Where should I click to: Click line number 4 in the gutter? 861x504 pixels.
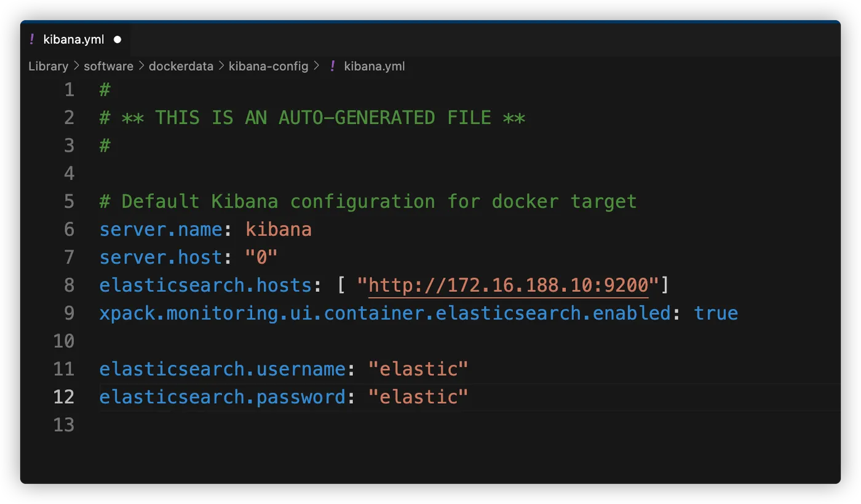click(x=69, y=173)
